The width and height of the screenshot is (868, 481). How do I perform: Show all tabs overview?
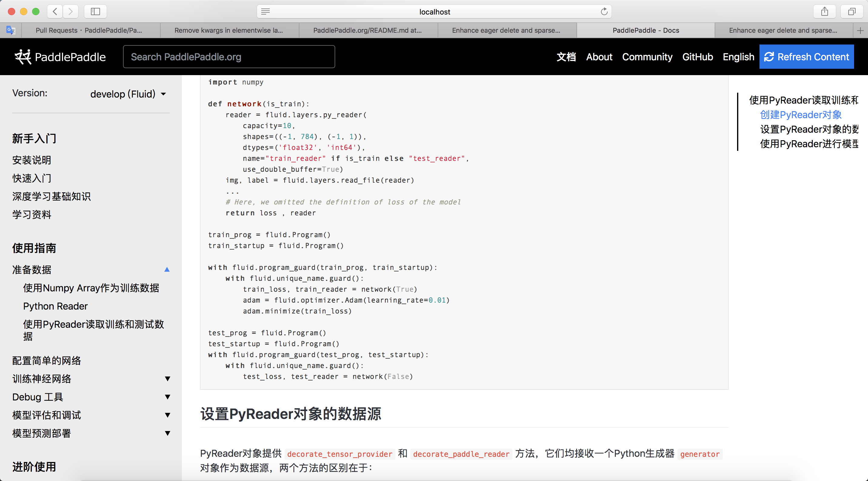tap(852, 12)
